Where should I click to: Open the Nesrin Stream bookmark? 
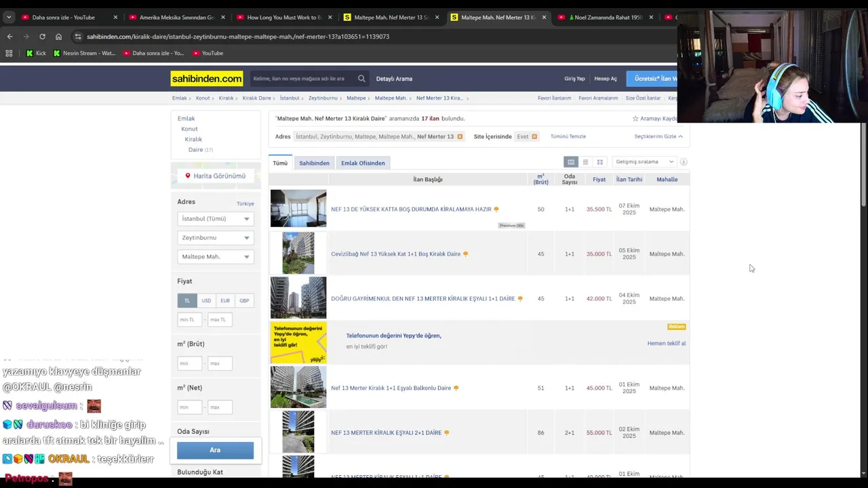coord(84,53)
